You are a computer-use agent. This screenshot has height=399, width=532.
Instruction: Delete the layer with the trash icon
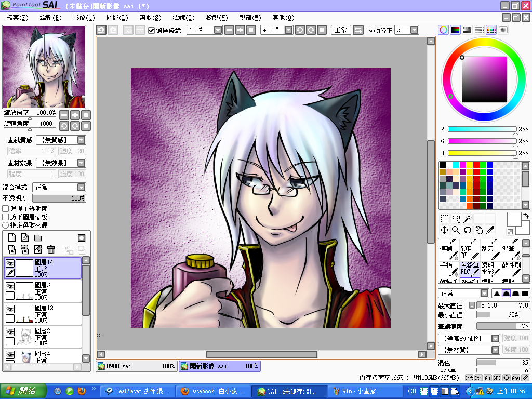51,250
